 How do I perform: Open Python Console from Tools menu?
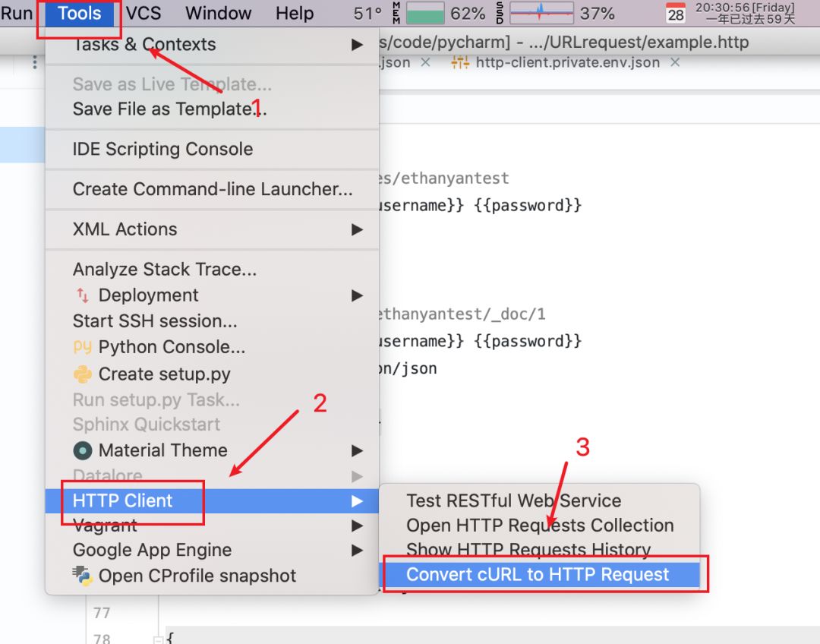(212, 347)
